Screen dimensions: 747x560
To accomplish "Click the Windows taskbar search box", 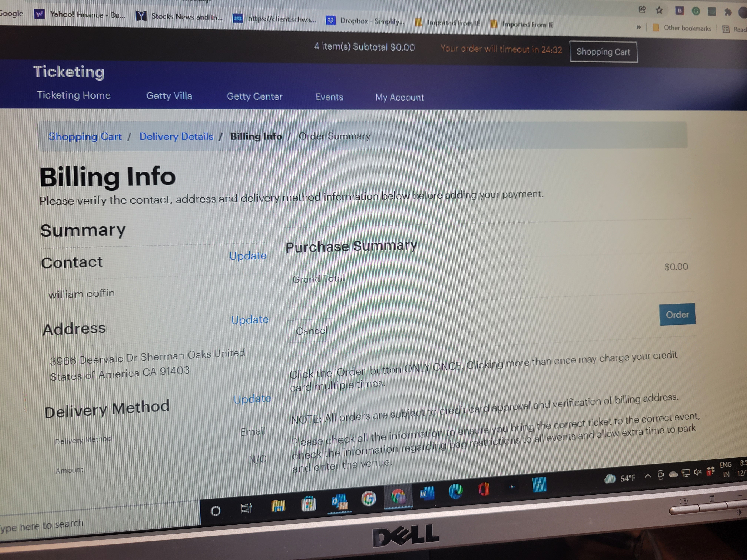I will tap(100, 522).
